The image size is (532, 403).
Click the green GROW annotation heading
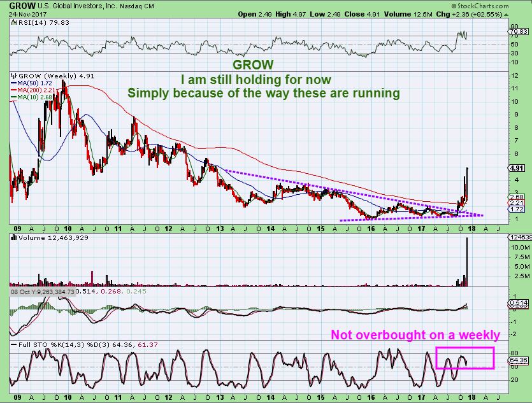(253, 64)
